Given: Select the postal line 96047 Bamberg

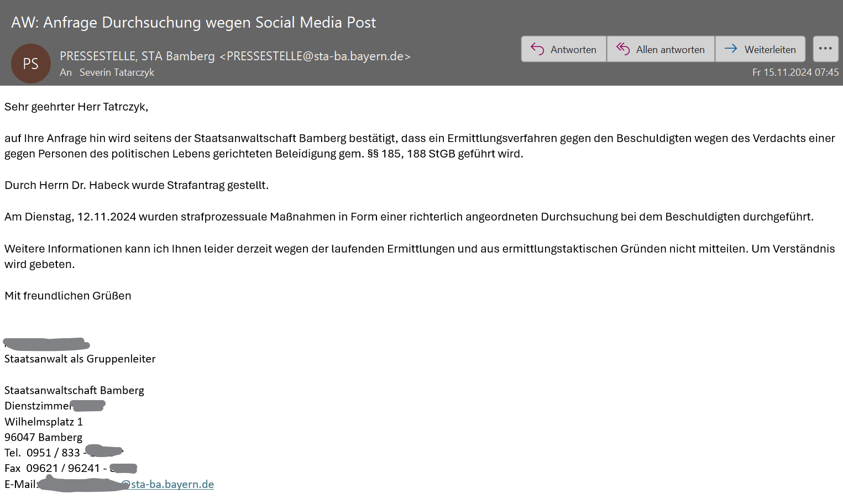Looking at the screenshot, I should [x=44, y=437].
